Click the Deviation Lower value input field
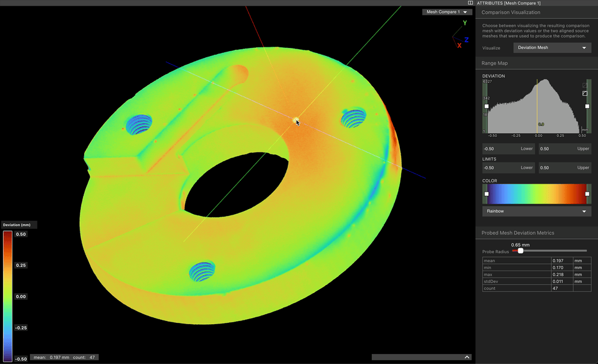The width and height of the screenshot is (598, 364). [508, 149]
